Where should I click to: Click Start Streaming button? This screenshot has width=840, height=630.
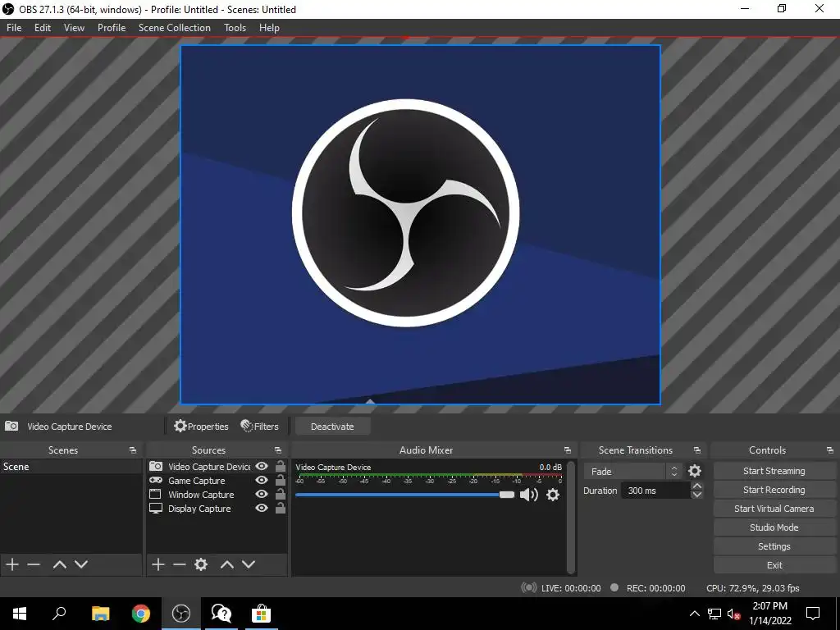point(774,471)
